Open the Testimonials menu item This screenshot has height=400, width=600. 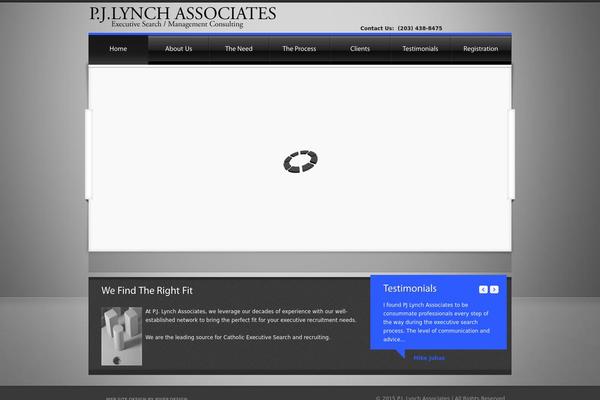click(420, 49)
